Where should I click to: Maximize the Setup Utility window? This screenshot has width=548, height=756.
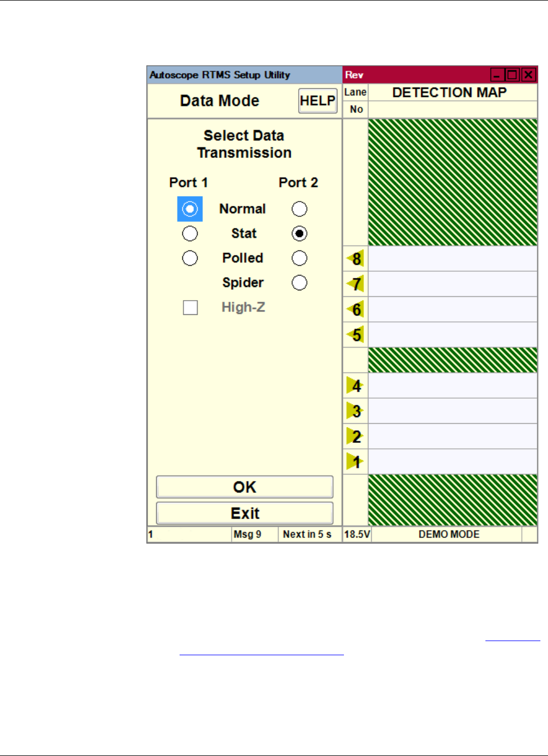pos(513,75)
